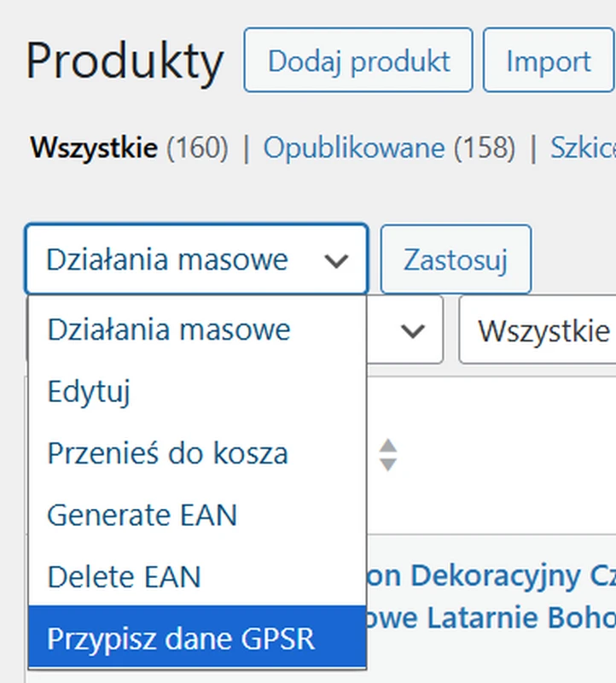Choose Edytuj from bulk actions list
The width and height of the screenshot is (616, 683).
[x=89, y=392]
